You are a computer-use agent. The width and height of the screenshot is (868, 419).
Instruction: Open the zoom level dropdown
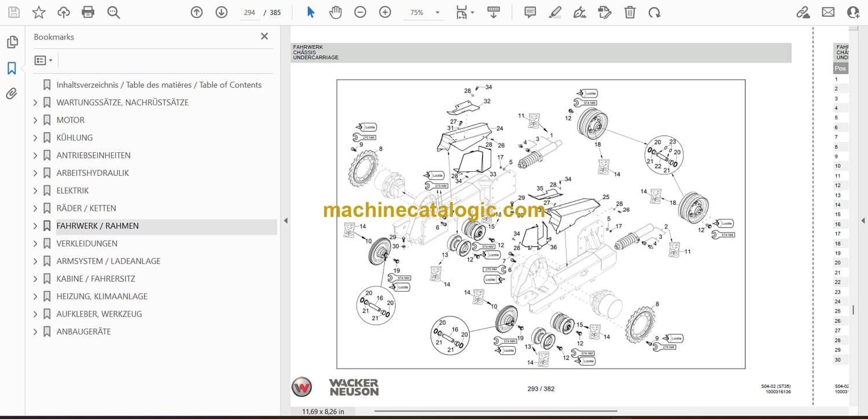(x=437, y=12)
